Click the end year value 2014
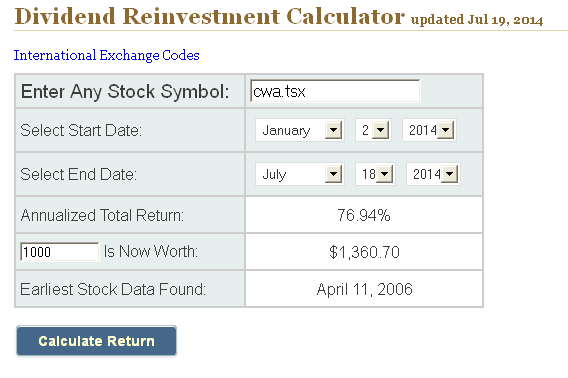This screenshot has width=568, height=378. pos(424,174)
